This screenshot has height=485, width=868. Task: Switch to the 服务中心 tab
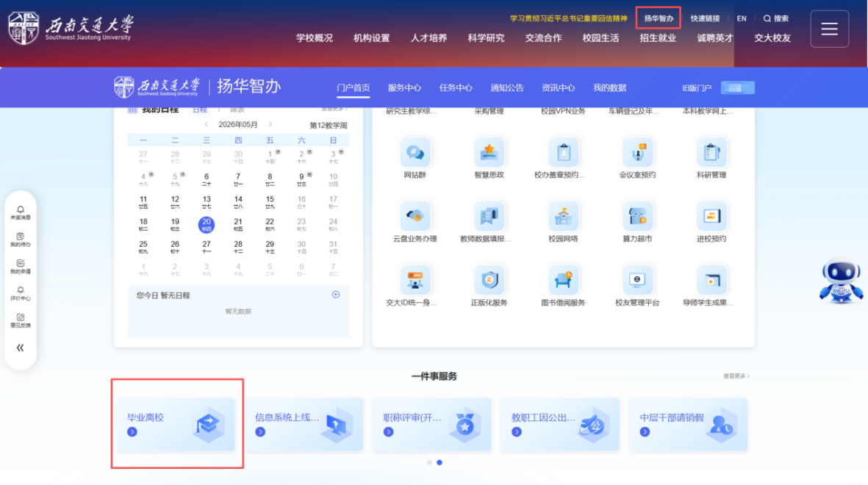404,88
